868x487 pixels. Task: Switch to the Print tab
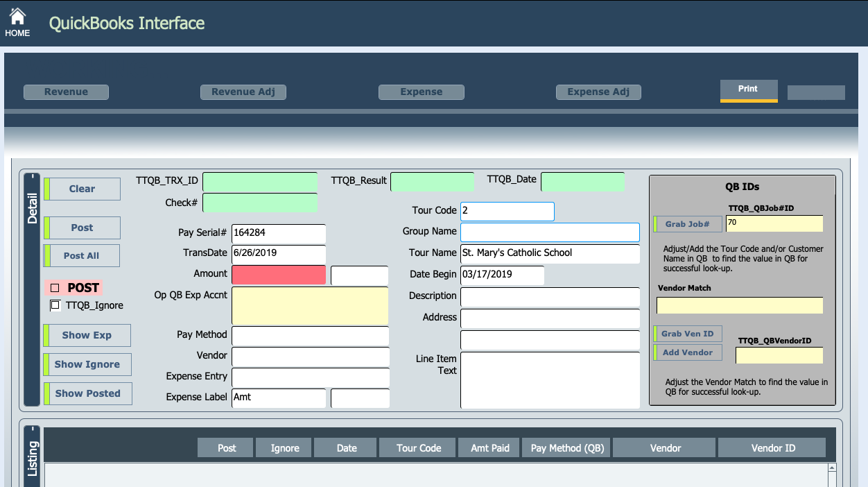(x=749, y=91)
